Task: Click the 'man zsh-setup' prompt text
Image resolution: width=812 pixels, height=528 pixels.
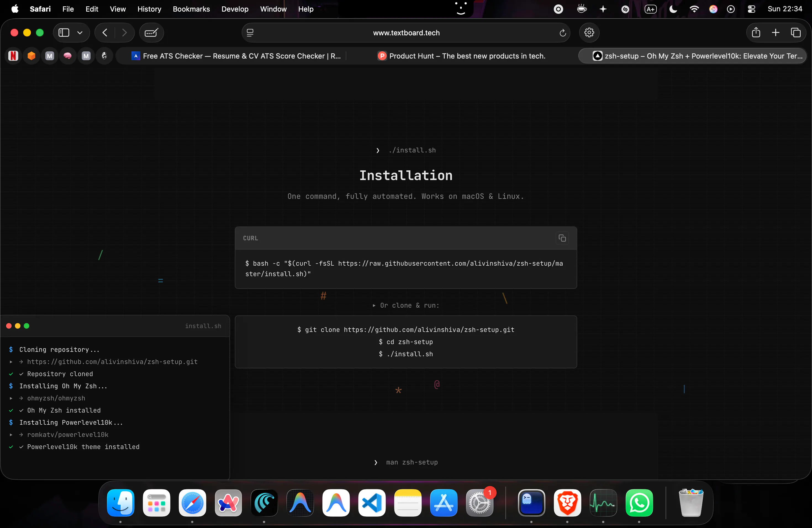Action: pos(412,462)
